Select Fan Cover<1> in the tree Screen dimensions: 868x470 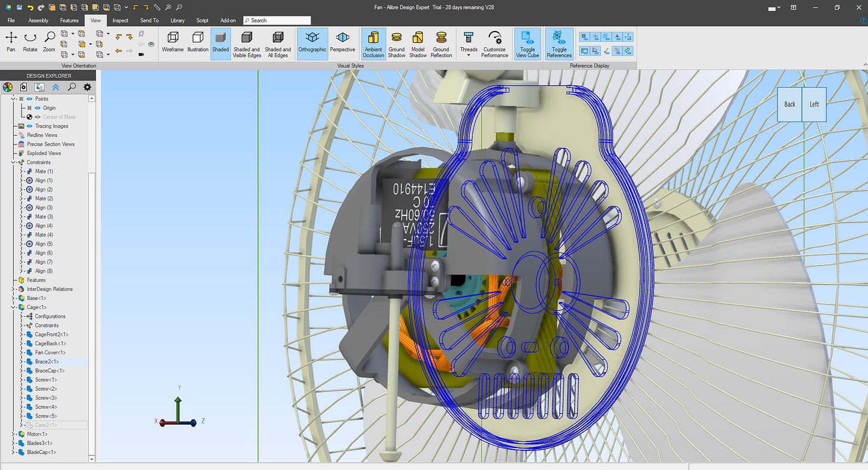[x=50, y=352]
